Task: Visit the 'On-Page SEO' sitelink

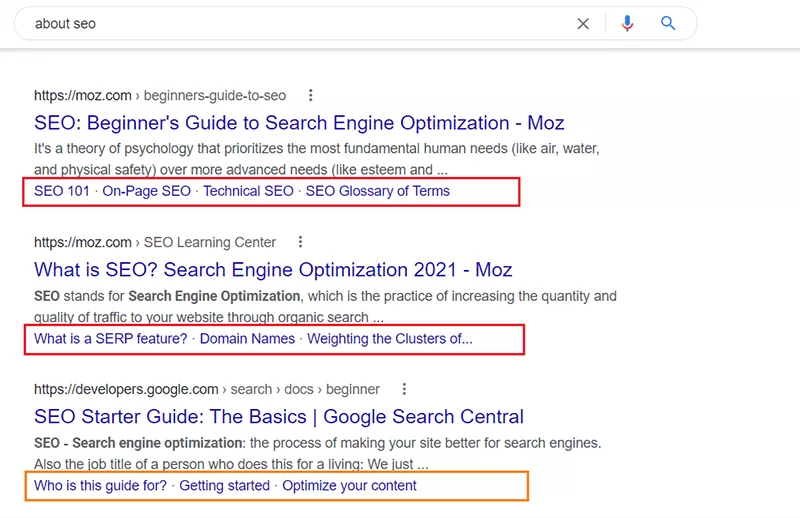Action: 146,191
